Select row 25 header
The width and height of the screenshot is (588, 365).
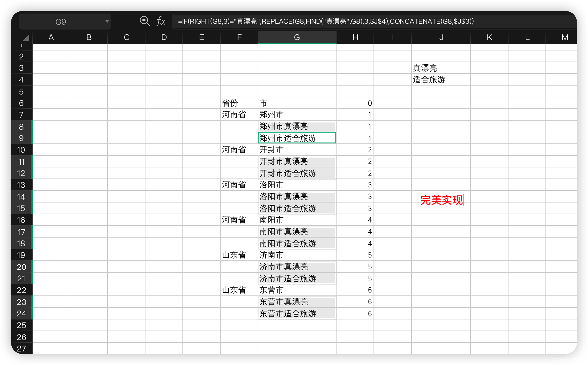pos(22,325)
